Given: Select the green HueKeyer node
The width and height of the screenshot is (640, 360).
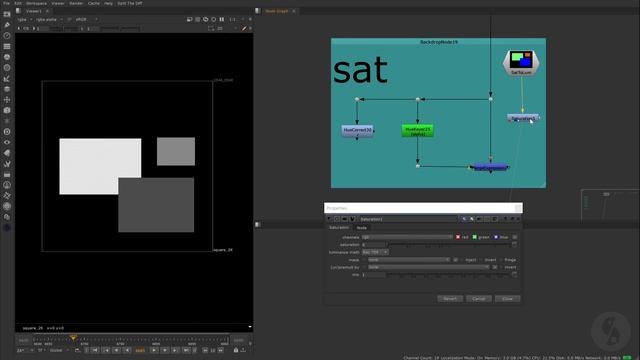Looking at the screenshot, I should tap(417, 131).
